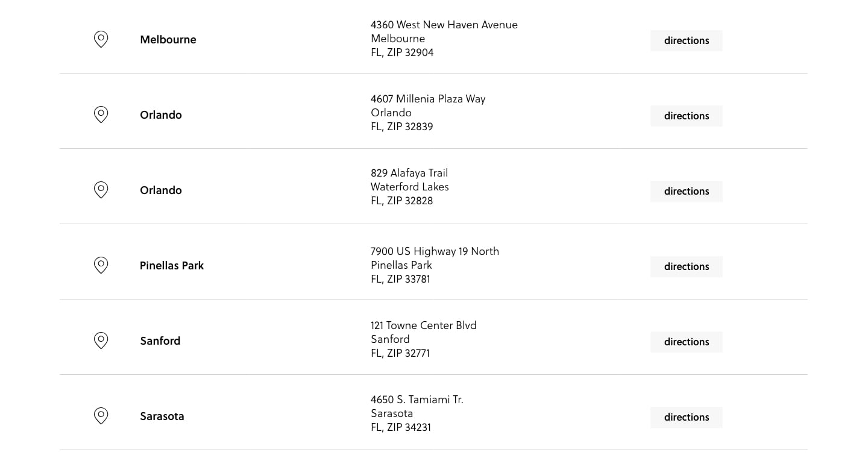Image resolution: width=868 pixels, height=461 pixels.
Task: Get directions to the Sarasota store
Action: point(686,417)
